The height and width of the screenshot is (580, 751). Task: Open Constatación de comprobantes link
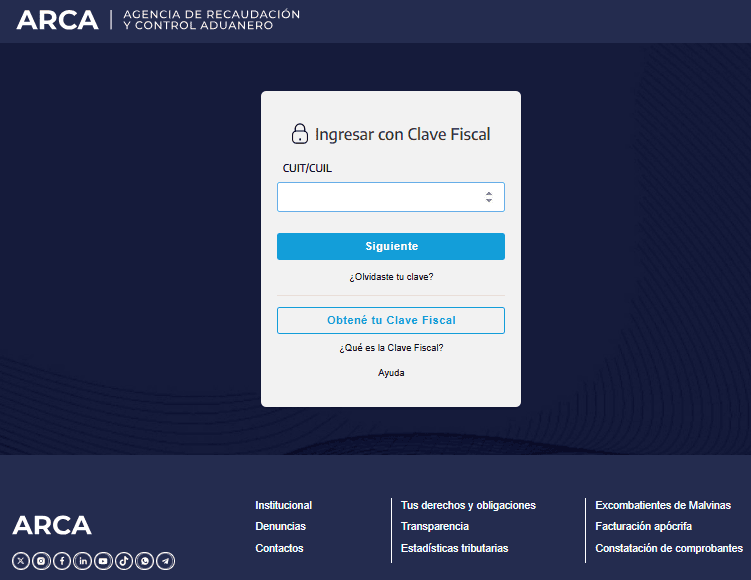[x=669, y=548]
